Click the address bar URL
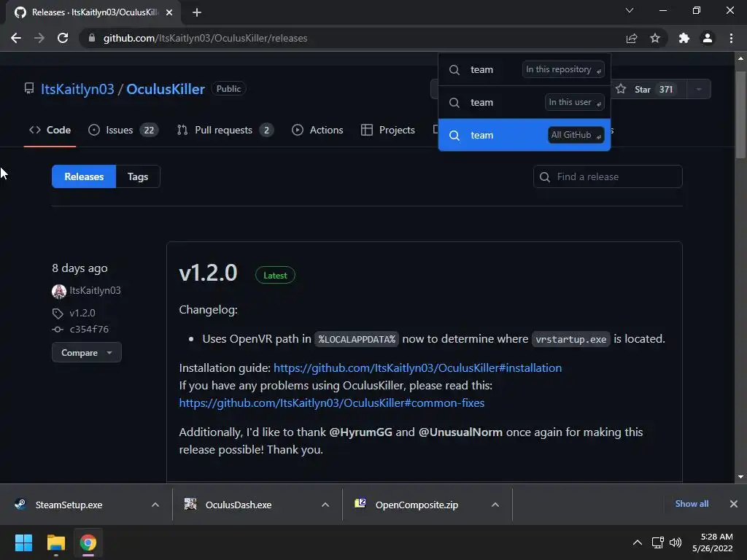 [205, 38]
